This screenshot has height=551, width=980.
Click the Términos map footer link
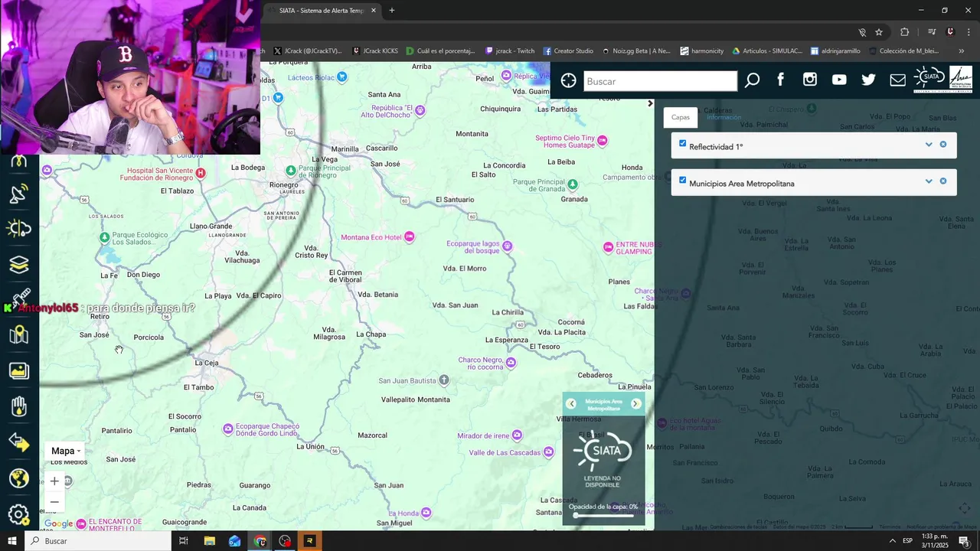coord(890,527)
